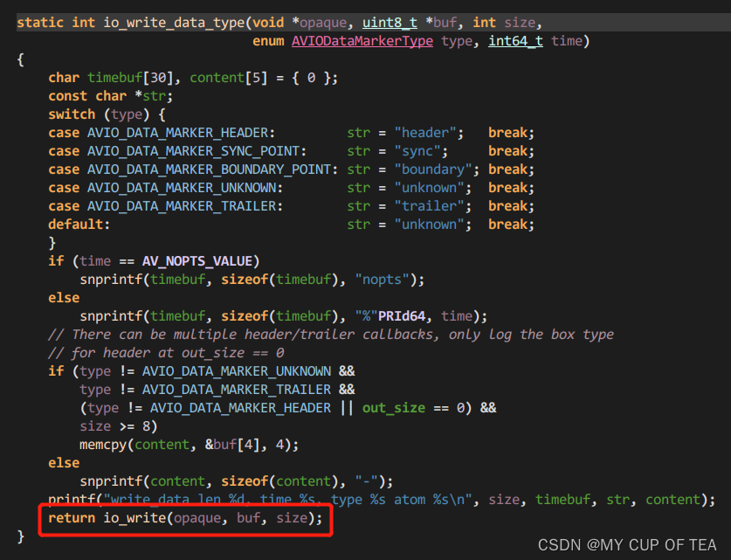Image resolution: width=731 pixels, height=560 pixels.
Task: Click the comment about multiple header/trailer callbacks
Action: pyautogui.click(x=332, y=334)
